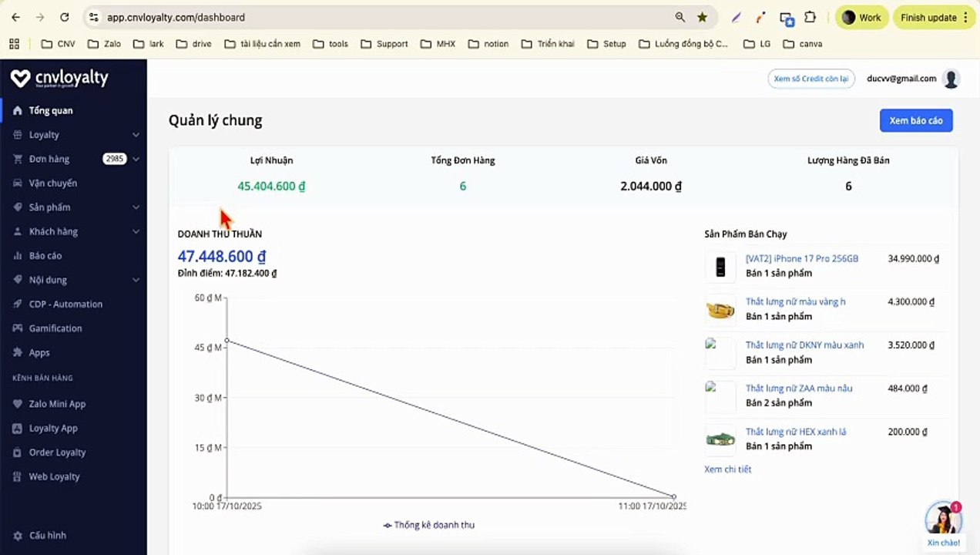The height and width of the screenshot is (555, 980).
Task: Click the Xem báo cáo button
Action: point(916,120)
